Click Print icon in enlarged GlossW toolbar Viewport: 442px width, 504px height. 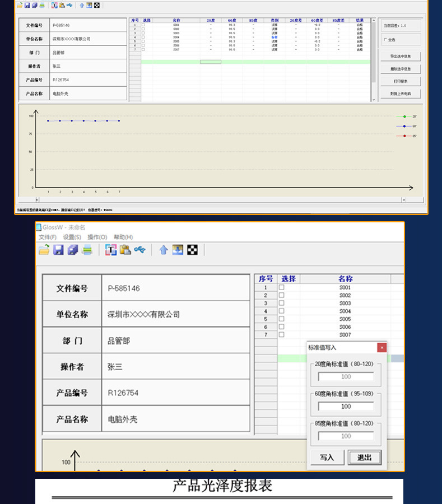pos(87,250)
